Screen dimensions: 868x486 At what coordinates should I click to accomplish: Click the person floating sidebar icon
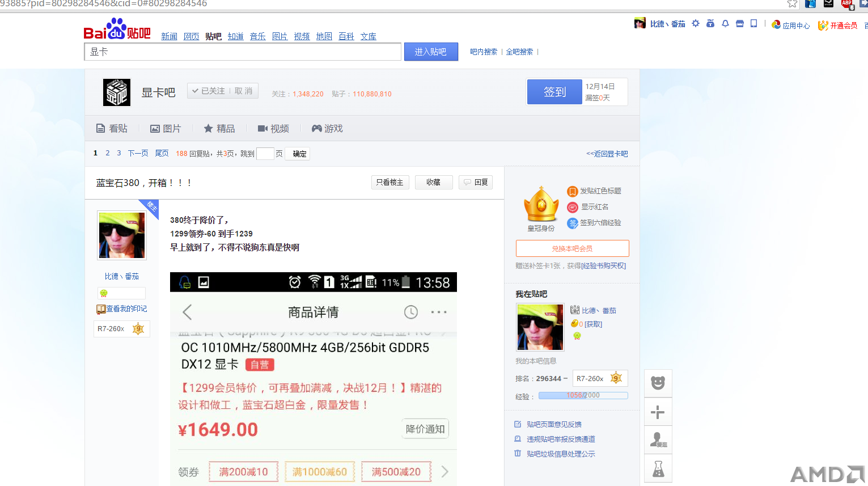click(658, 440)
